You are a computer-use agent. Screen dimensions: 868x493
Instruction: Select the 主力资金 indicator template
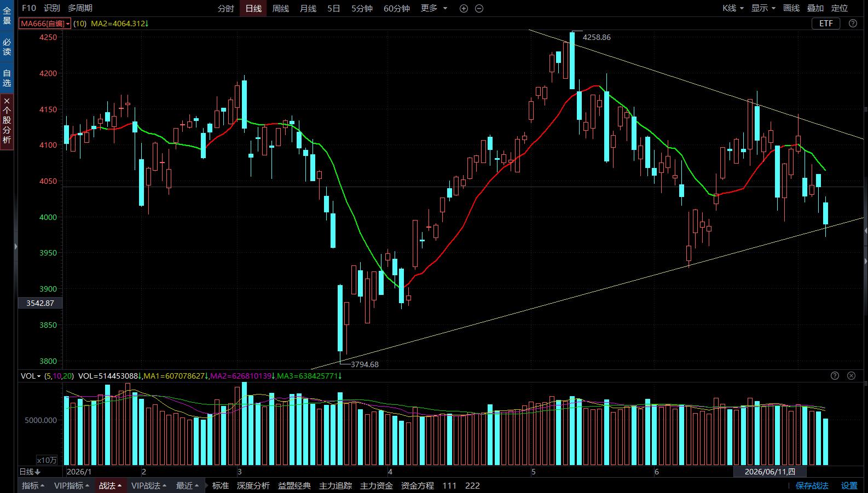pos(376,485)
